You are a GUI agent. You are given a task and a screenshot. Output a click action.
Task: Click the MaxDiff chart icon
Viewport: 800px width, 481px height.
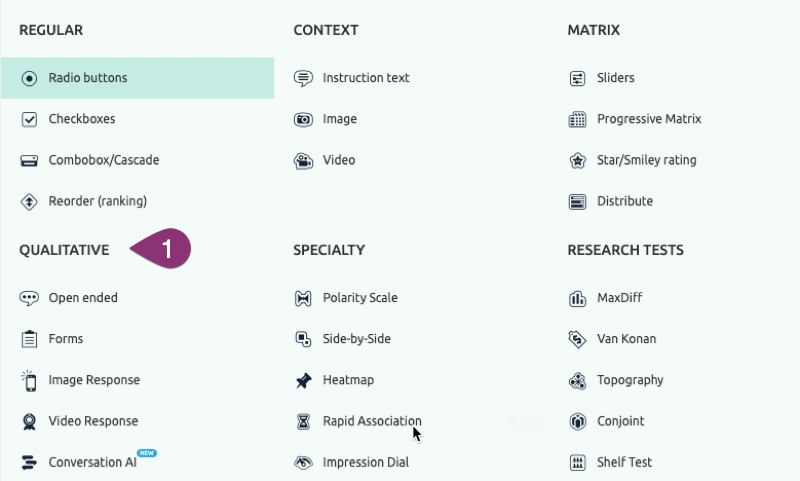[x=577, y=298]
